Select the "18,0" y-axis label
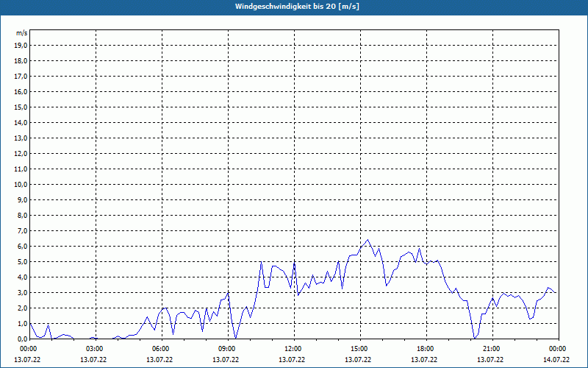This screenshot has width=588, height=368. point(21,61)
